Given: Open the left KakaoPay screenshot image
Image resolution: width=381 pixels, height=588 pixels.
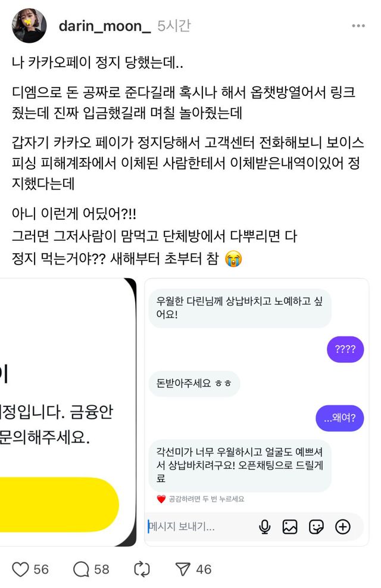Looking at the screenshot, I should (x=68, y=412).
